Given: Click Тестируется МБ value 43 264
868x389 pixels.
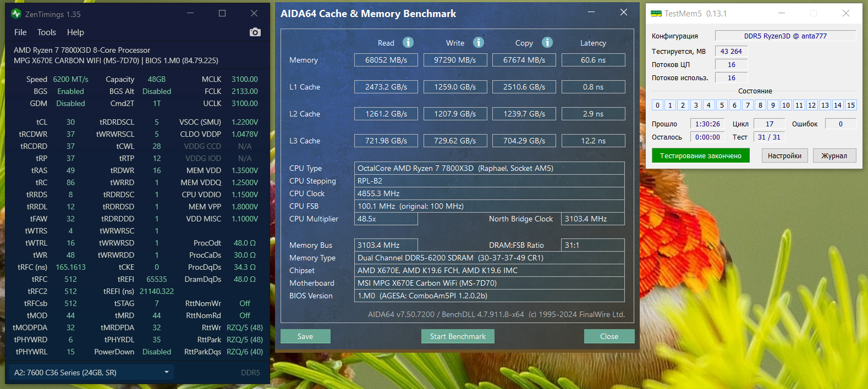Looking at the screenshot, I should click(x=731, y=51).
